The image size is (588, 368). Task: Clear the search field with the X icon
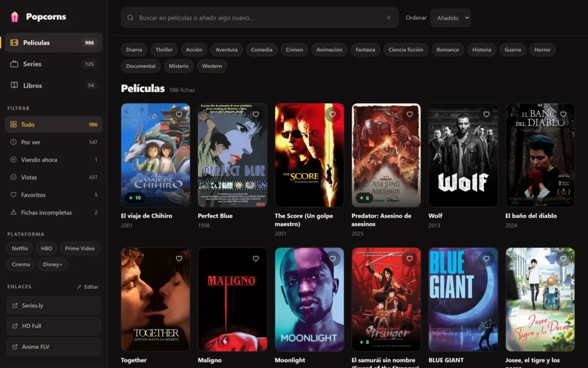389,18
